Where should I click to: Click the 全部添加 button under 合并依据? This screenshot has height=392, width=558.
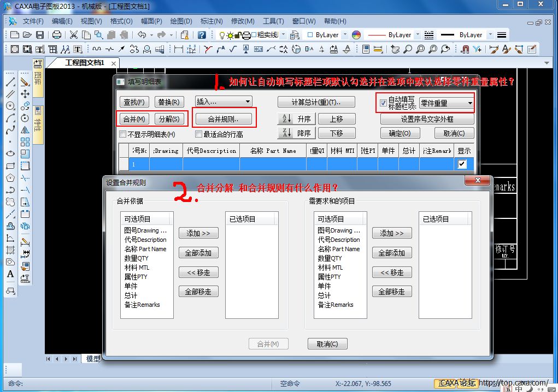click(x=198, y=253)
